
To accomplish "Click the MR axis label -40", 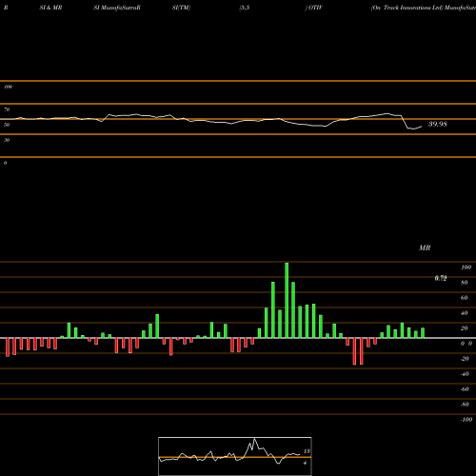I will [x=465, y=374].
